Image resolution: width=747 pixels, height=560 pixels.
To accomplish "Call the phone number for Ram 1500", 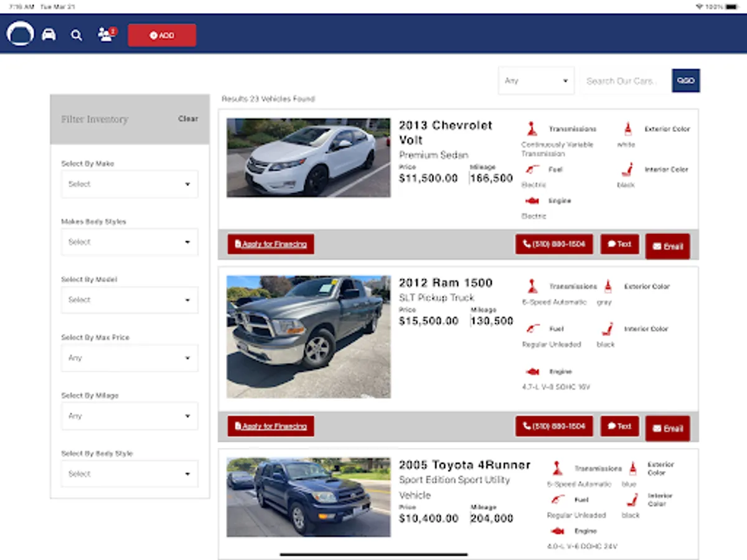I will (554, 426).
